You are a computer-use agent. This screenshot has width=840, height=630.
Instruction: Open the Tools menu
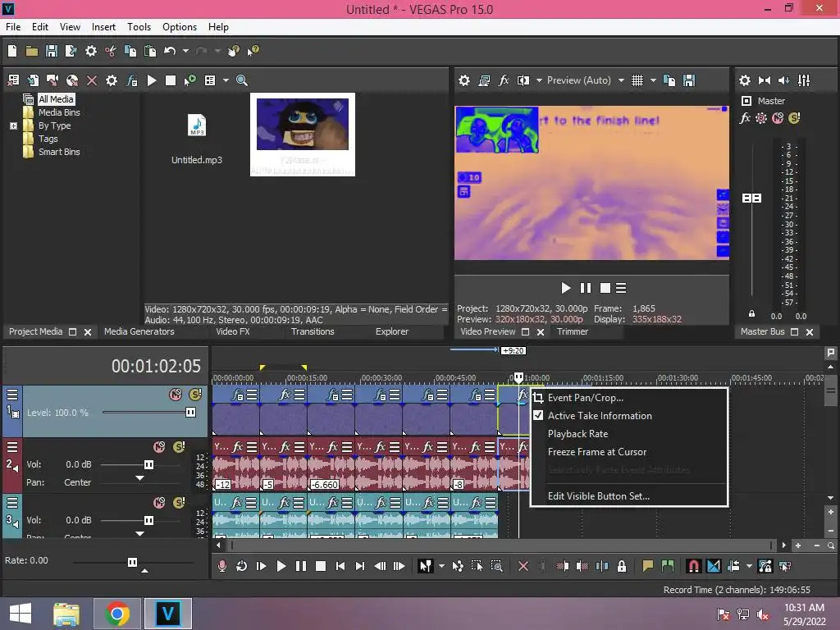139,27
